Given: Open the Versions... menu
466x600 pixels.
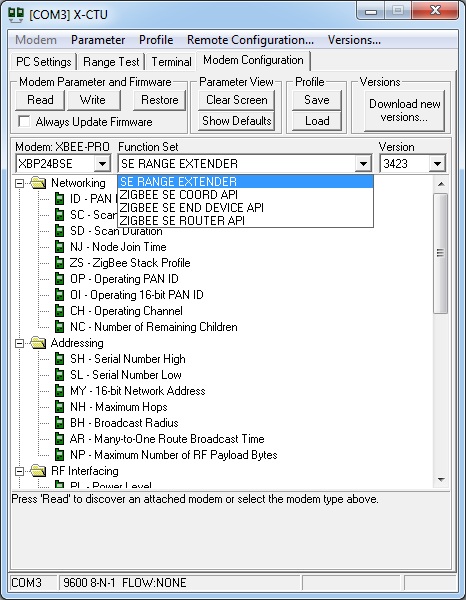Looking at the screenshot, I should tap(354, 40).
